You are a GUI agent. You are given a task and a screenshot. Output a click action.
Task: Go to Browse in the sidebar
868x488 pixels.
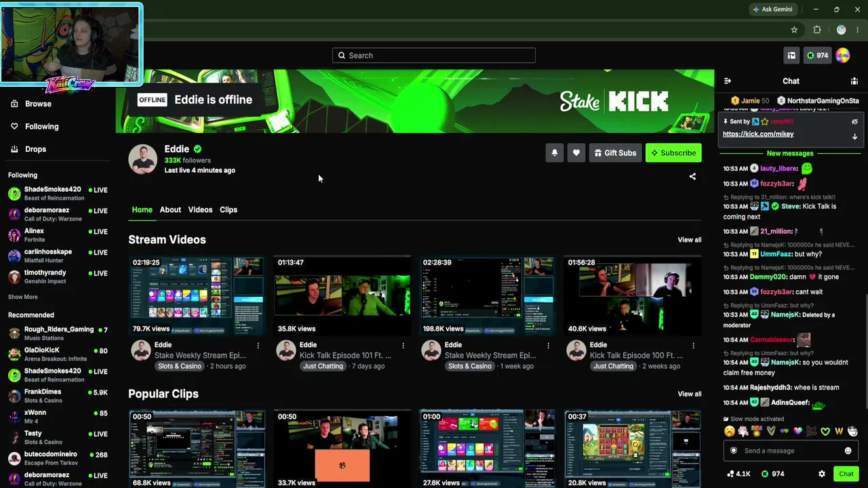(38, 104)
